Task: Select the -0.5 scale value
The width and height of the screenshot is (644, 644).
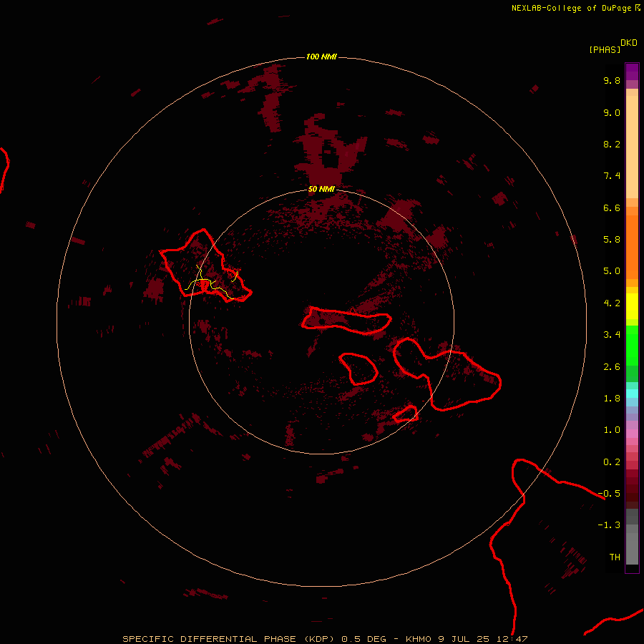Action: [x=609, y=494]
